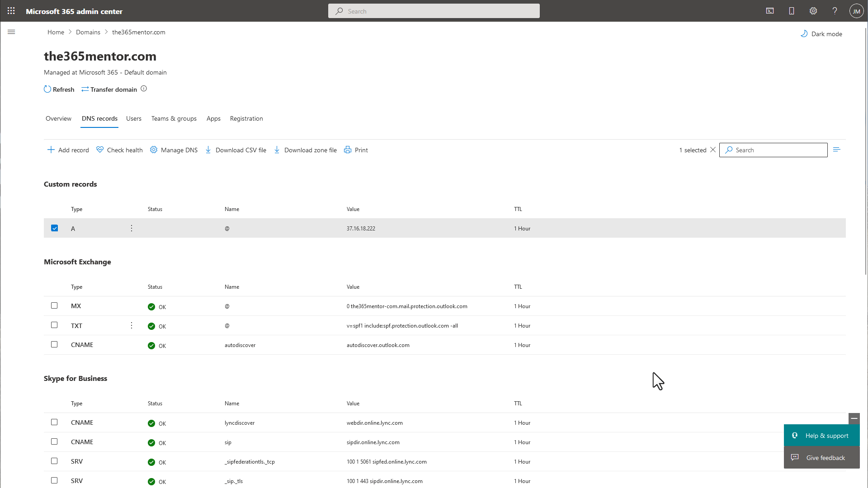Uncheck the A record checkbox

coord(54,228)
